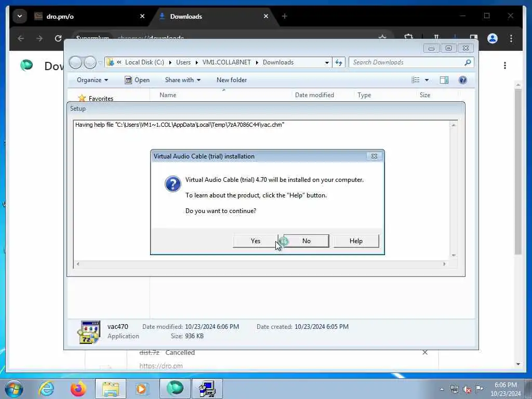The width and height of the screenshot is (532, 399).
Task: Switch to Supermium browser in taskbar
Action: 175,389
